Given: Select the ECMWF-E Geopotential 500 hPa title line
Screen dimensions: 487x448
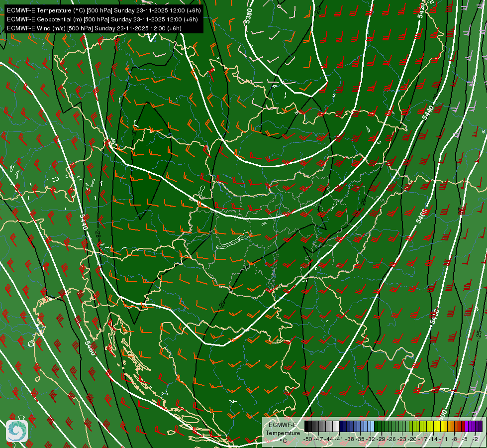Looking at the screenshot, I should tap(102, 19).
